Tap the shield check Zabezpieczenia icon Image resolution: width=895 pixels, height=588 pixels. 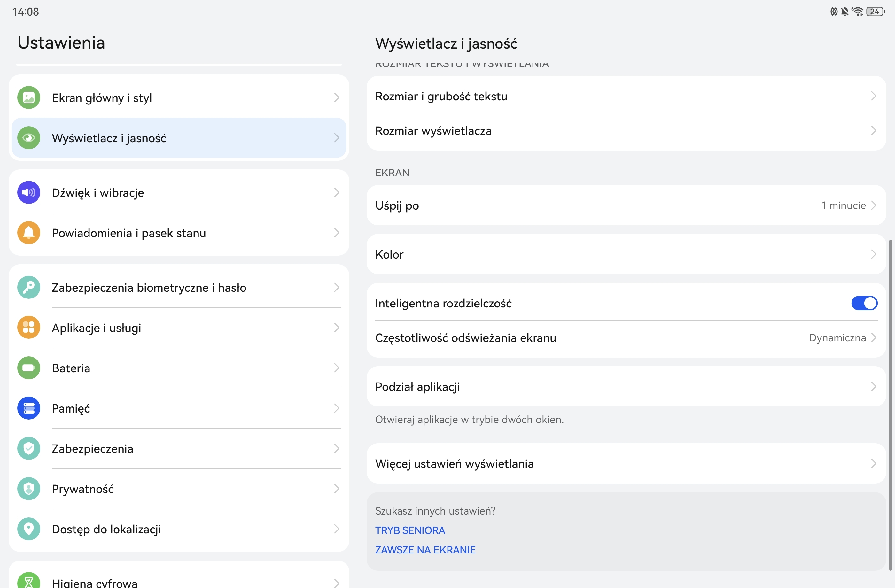[28, 449]
